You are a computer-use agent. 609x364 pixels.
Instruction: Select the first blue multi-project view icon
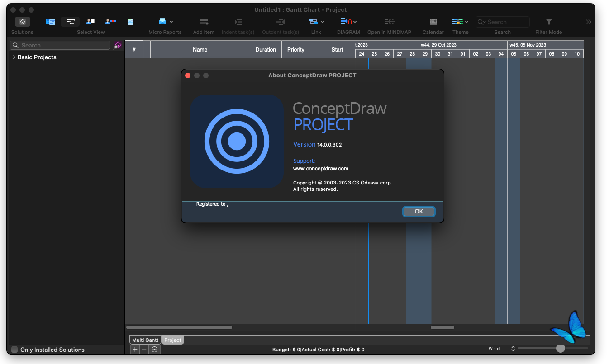(x=51, y=22)
